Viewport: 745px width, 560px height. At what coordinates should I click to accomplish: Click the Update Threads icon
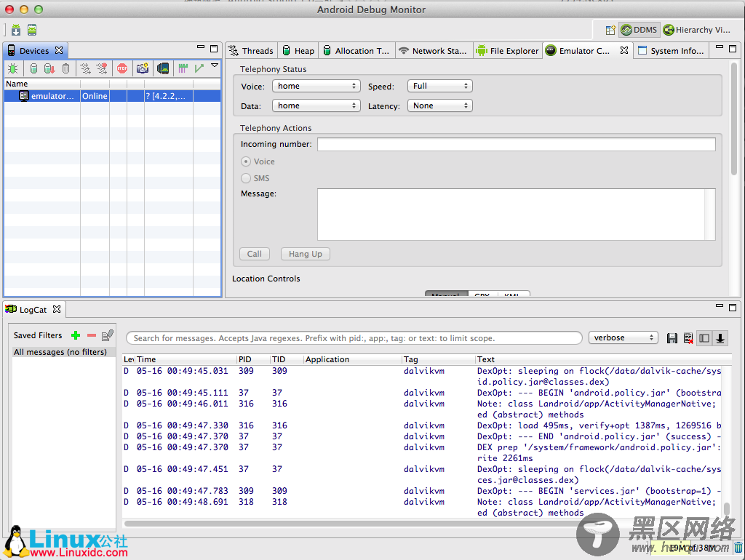[x=86, y=68]
